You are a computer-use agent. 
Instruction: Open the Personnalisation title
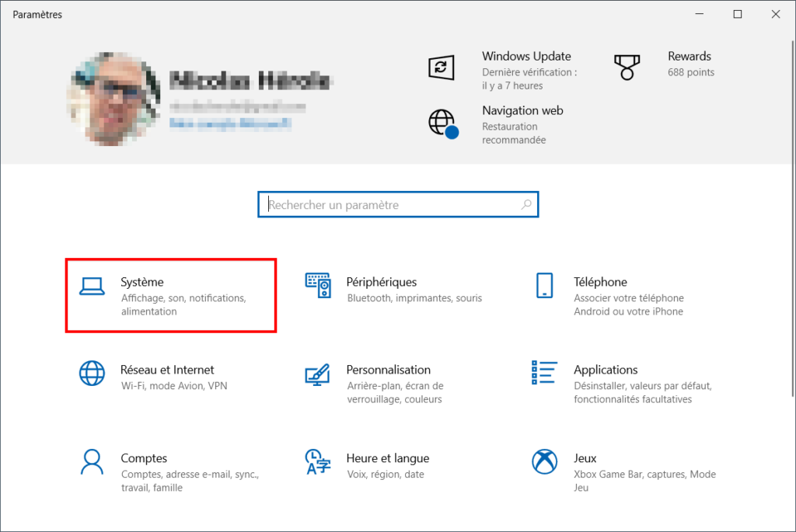389,370
